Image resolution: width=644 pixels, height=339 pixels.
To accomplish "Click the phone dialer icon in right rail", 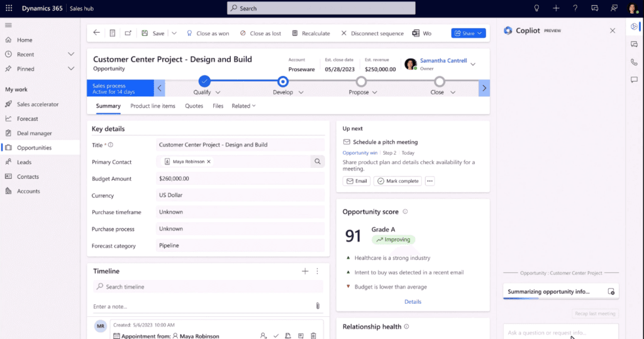I will point(634,62).
